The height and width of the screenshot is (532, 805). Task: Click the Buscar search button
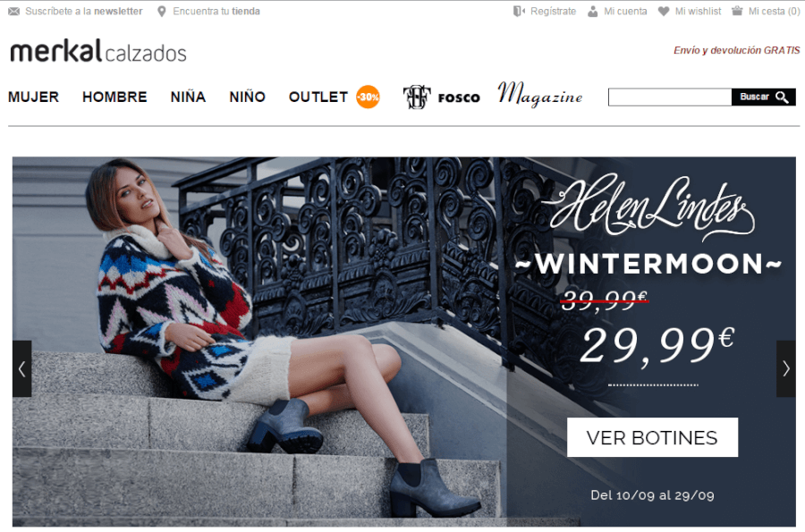(x=764, y=97)
